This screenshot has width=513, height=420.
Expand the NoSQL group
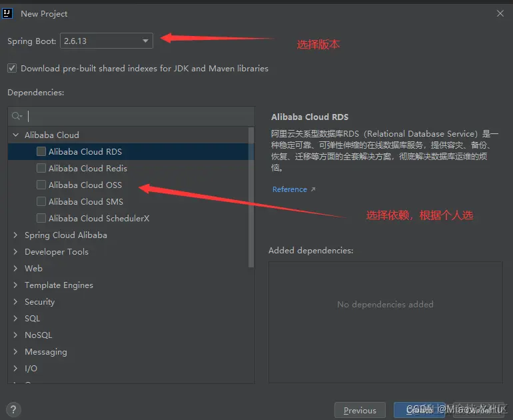15,335
